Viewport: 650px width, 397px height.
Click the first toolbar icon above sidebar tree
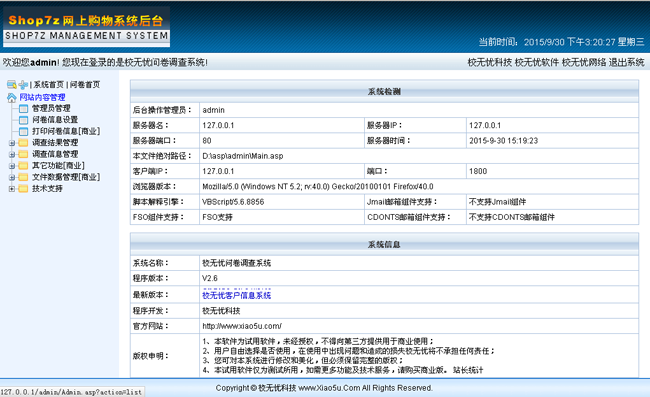(x=12, y=85)
